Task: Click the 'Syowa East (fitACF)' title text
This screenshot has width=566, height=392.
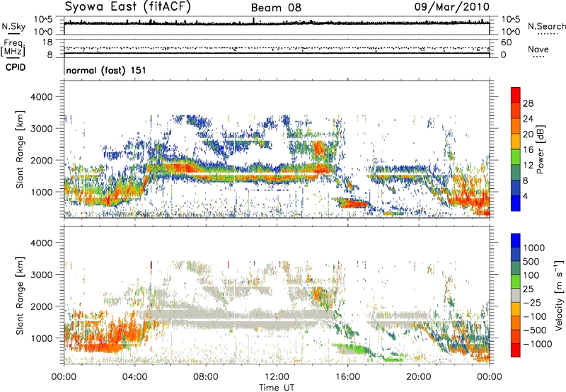Action: pos(128,7)
